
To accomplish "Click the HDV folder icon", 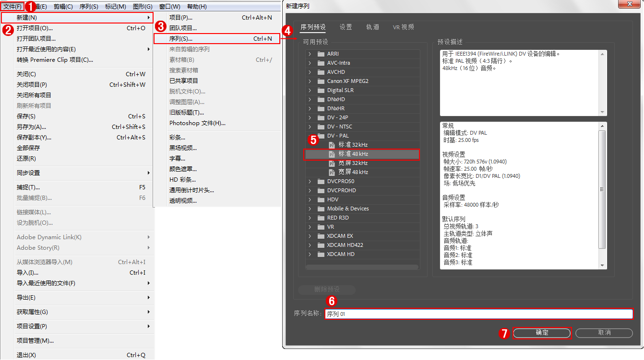I will (321, 199).
